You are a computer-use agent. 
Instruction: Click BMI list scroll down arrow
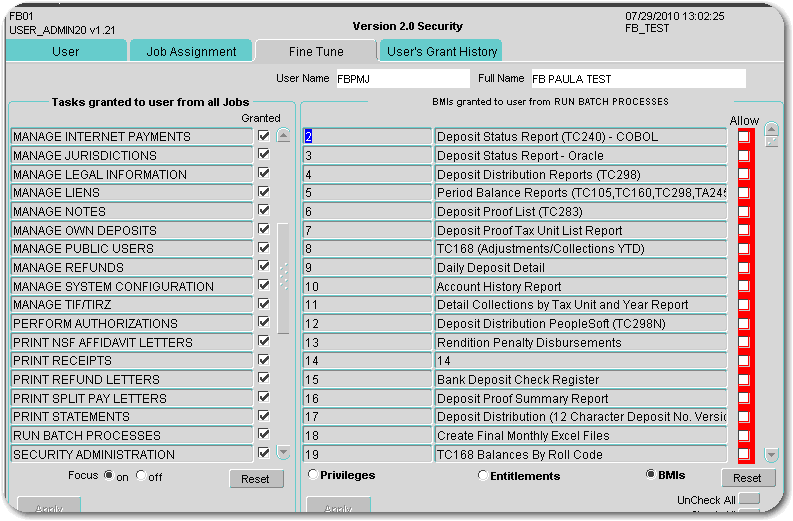coord(771,454)
